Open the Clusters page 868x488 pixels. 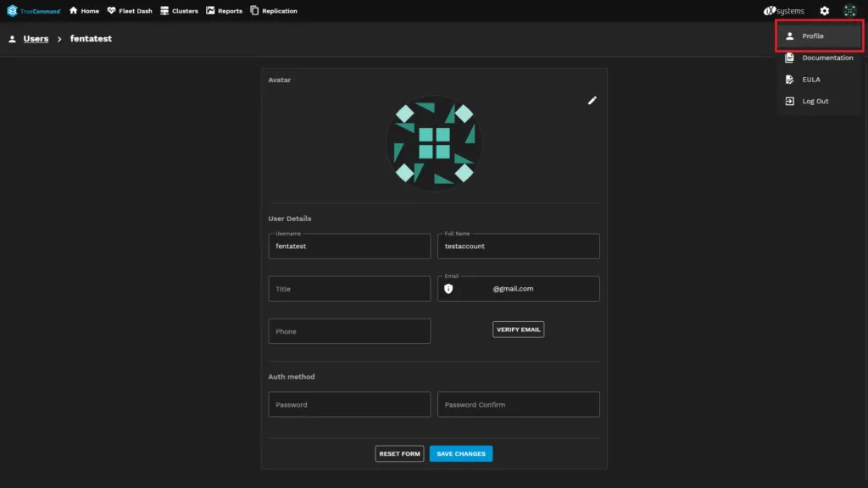coord(179,11)
